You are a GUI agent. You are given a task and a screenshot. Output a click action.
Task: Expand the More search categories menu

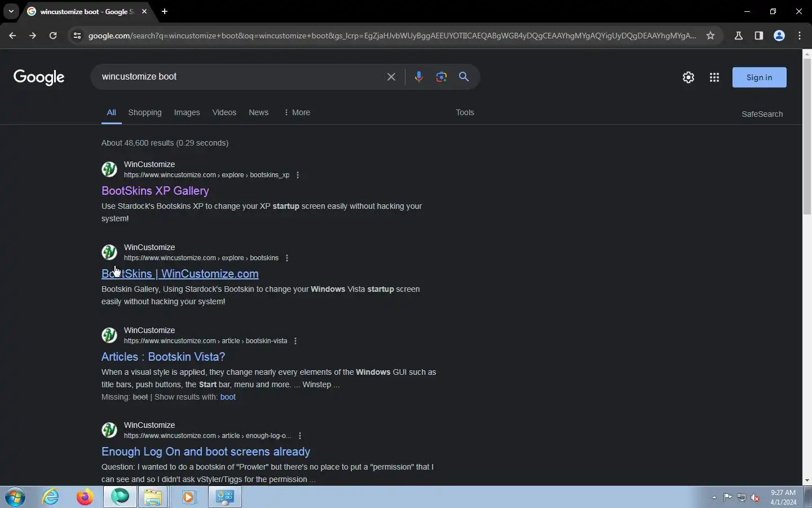297,112
